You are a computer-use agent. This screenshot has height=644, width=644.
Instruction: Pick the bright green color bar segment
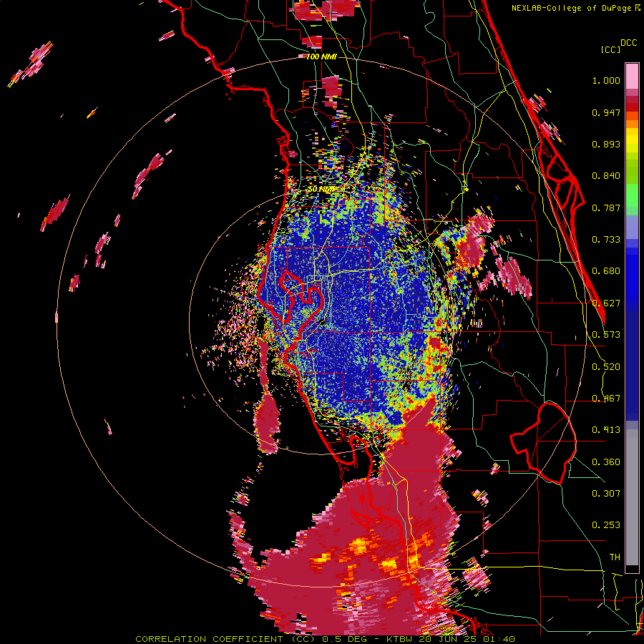(x=632, y=195)
